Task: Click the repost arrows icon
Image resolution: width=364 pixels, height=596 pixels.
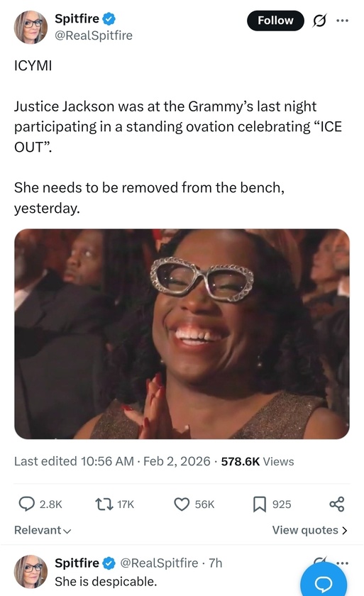Action: [104, 504]
